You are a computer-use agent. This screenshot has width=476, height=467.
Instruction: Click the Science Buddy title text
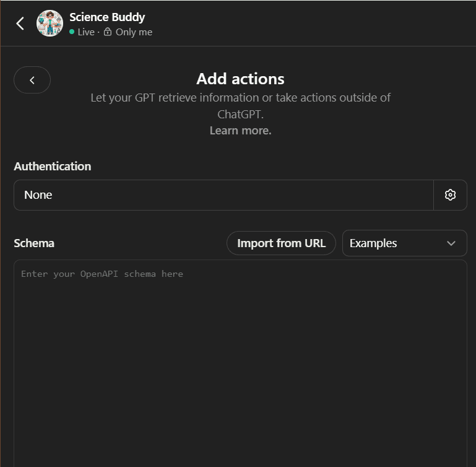point(107,17)
